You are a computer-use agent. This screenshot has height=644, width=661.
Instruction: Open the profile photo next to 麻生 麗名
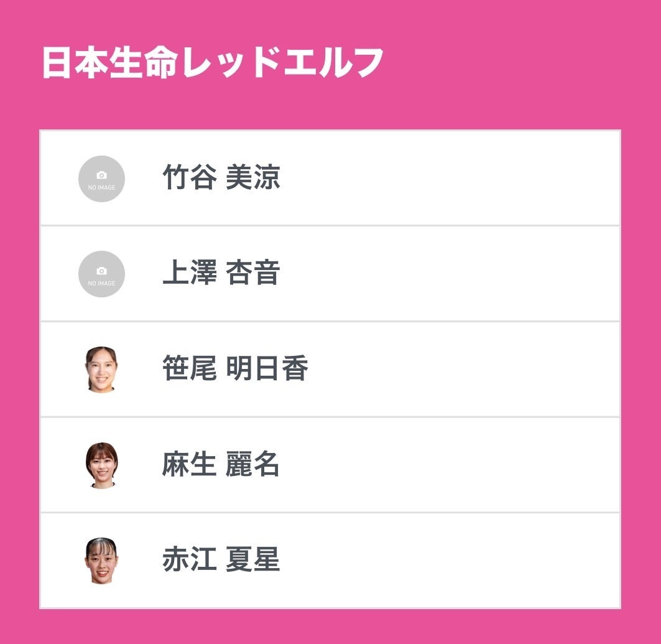101,465
